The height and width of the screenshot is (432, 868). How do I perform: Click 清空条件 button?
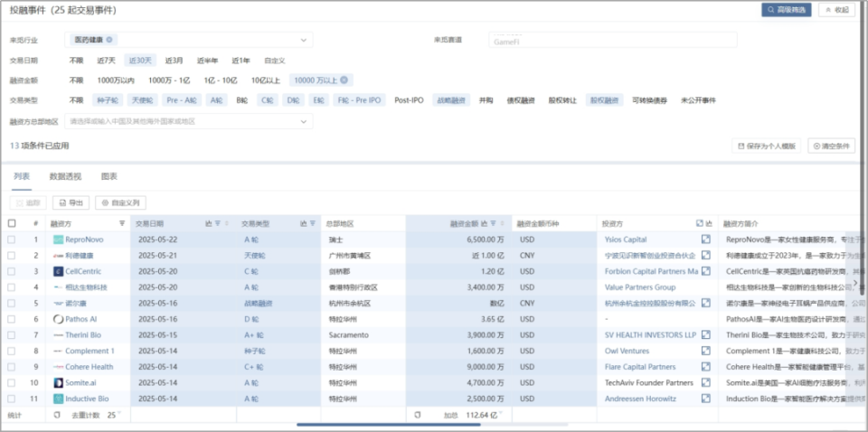(831, 146)
